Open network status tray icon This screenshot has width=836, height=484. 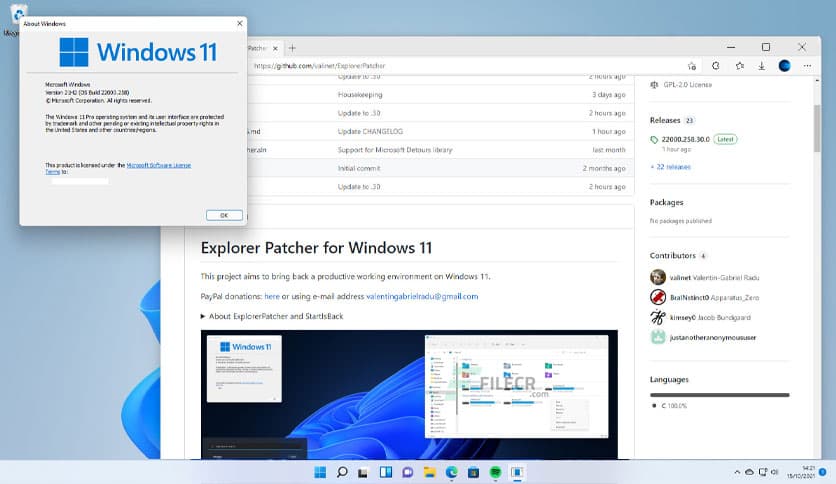coord(763,472)
